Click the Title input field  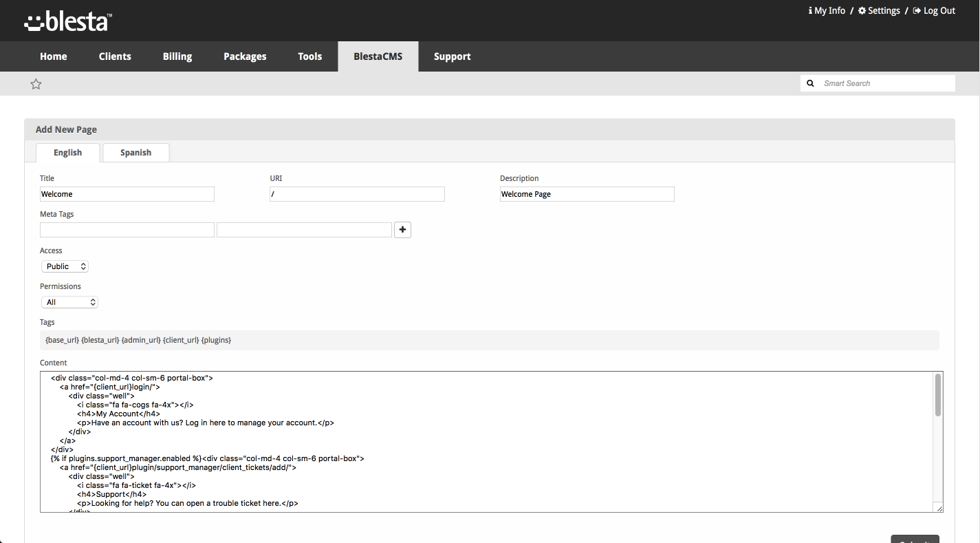(x=127, y=194)
